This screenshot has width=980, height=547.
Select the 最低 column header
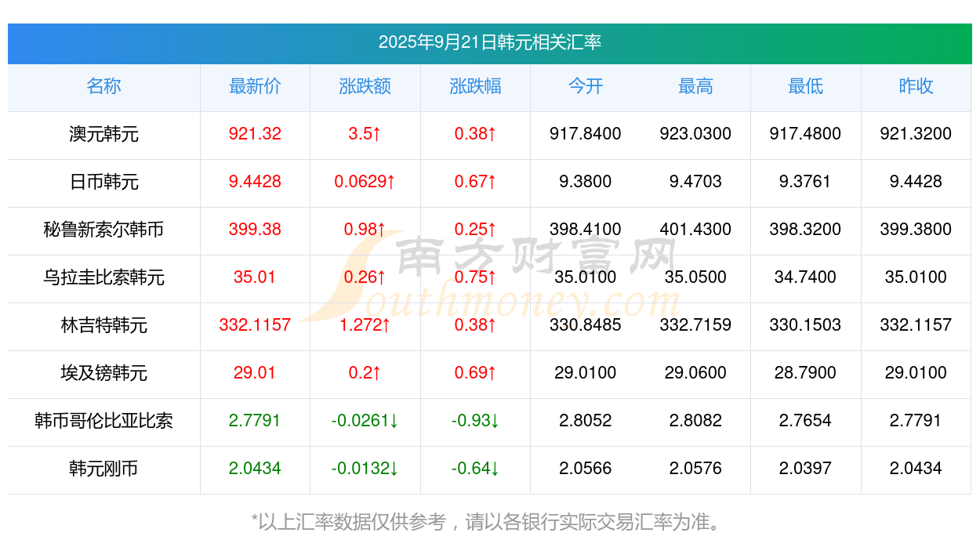(x=806, y=86)
